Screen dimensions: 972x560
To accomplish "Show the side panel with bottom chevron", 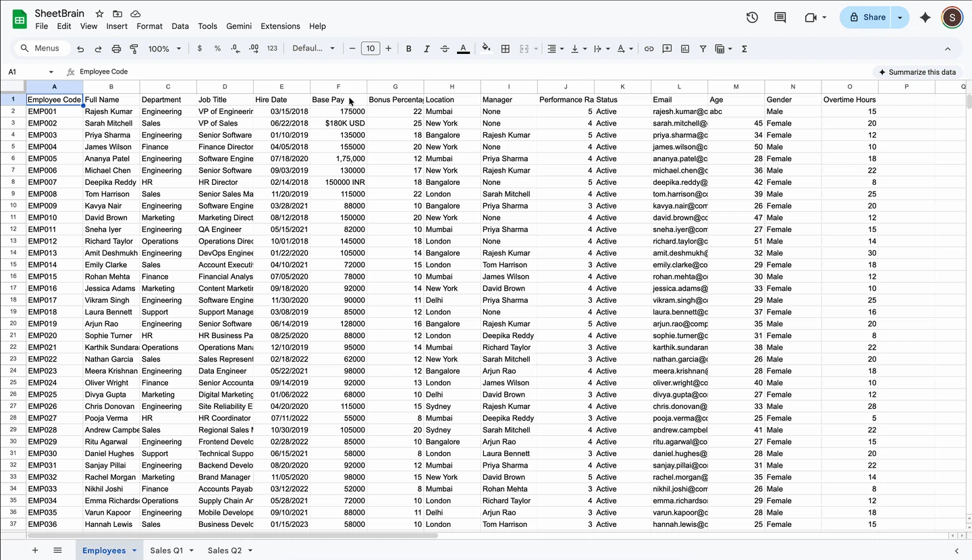I will pyautogui.click(x=956, y=551).
